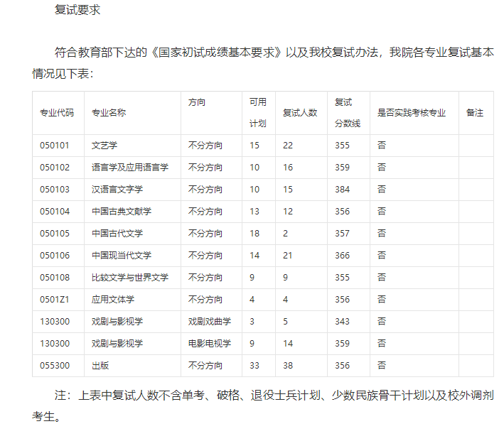
Task: Click the 是否实践考核专业 column header
Action: click(x=411, y=113)
